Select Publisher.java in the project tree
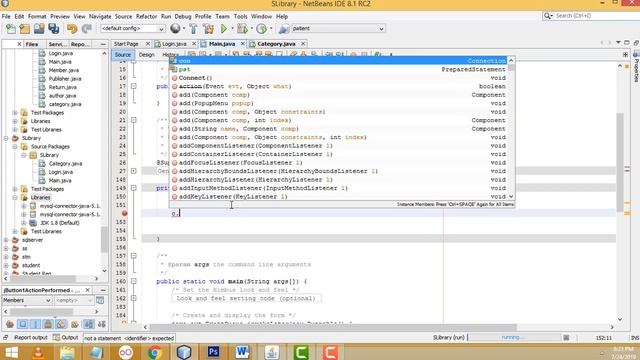640x360 pixels. coord(64,79)
